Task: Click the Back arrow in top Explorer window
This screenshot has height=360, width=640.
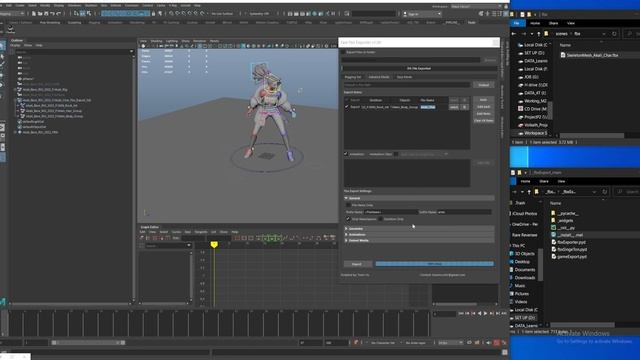Action: pos(514,34)
